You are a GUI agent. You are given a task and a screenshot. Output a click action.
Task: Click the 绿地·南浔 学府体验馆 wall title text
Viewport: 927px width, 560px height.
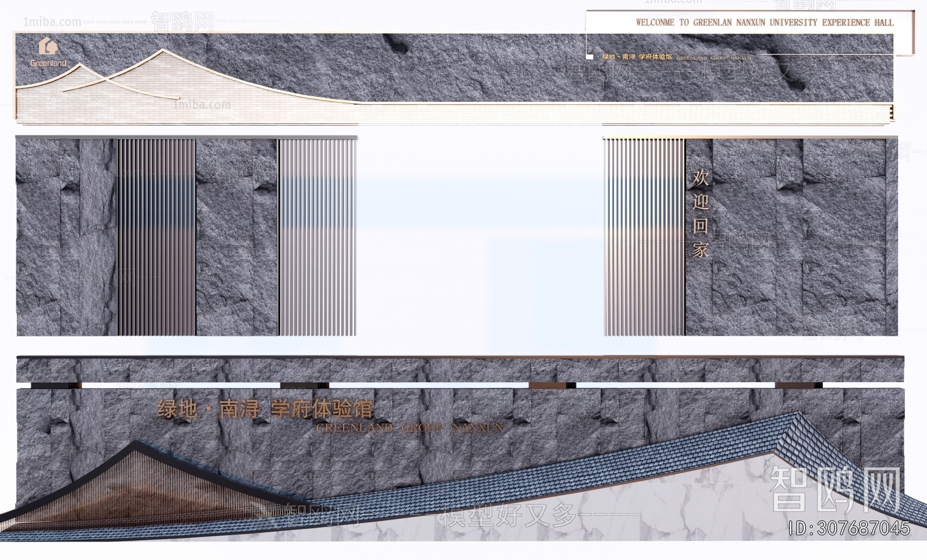pos(267,409)
